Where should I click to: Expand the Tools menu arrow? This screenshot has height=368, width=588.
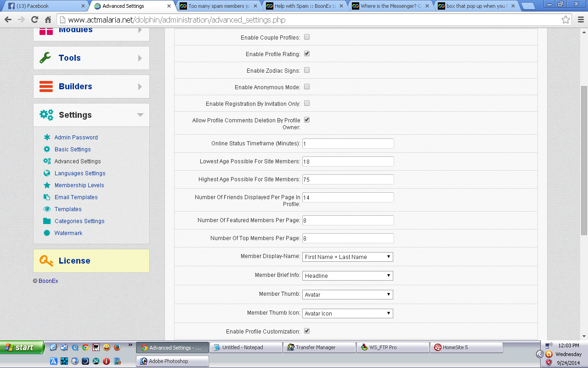pyautogui.click(x=140, y=58)
